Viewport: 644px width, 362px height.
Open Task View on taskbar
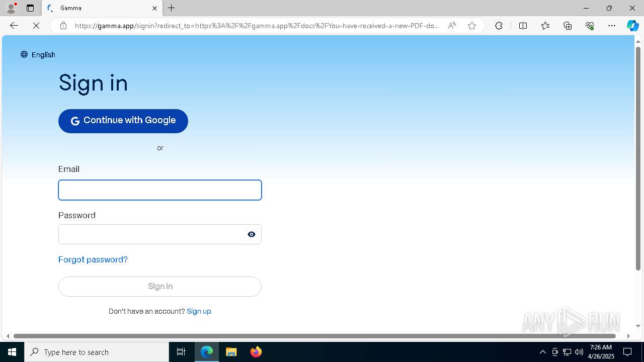click(181, 352)
